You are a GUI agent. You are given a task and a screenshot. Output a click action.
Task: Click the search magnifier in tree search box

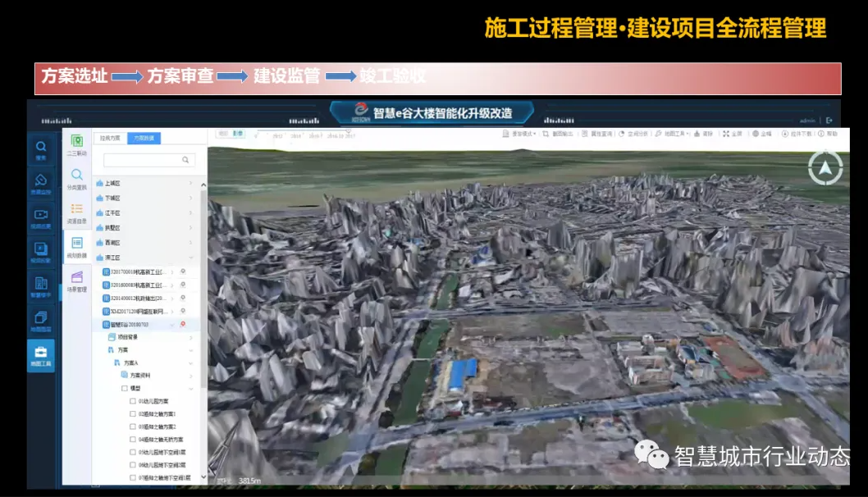185,160
